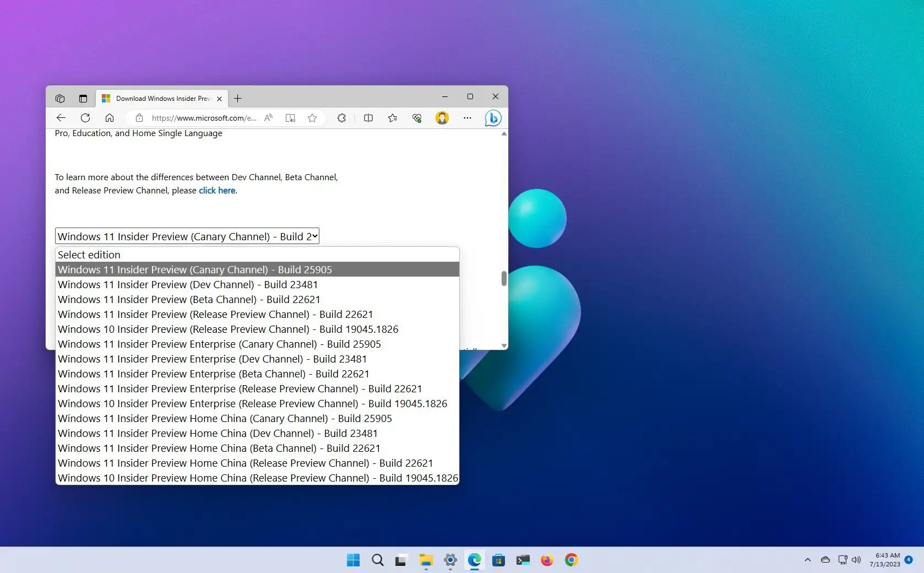Image resolution: width=924 pixels, height=573 pixels.
Task: Open the Microsoft Store from the taskbar
Action: (x=498, y=560)
